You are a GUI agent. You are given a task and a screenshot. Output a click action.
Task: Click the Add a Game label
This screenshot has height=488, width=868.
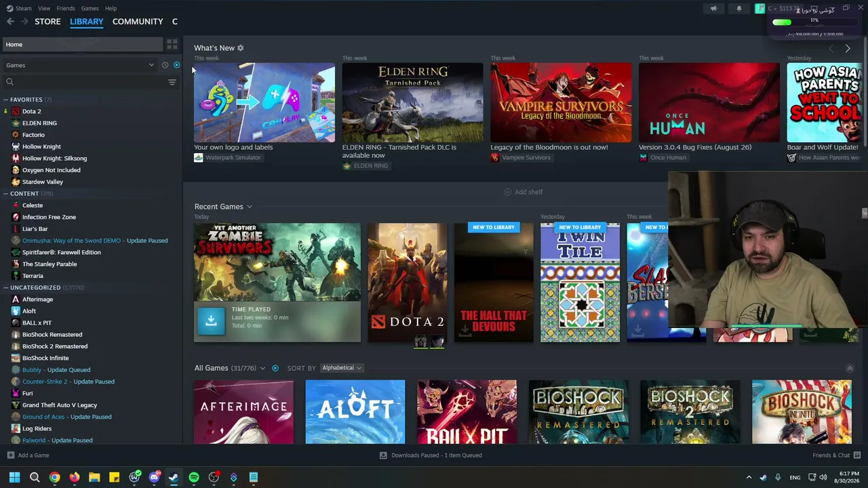34,455
